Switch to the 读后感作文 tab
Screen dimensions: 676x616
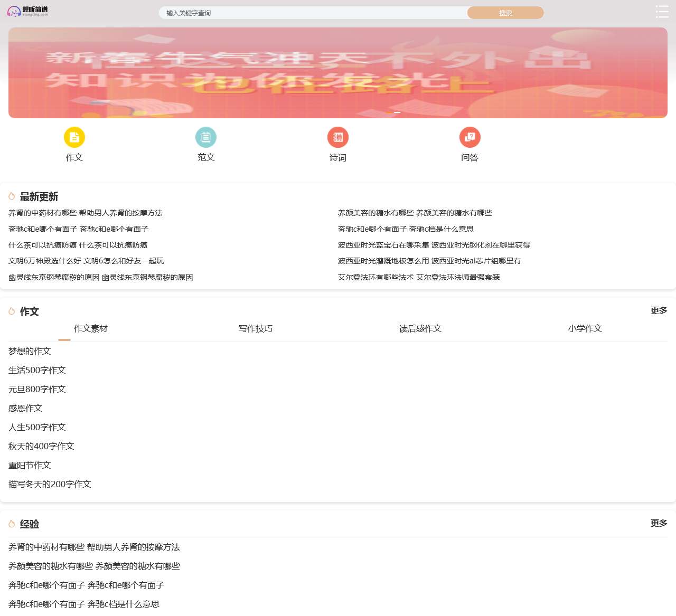click(419, 328)
